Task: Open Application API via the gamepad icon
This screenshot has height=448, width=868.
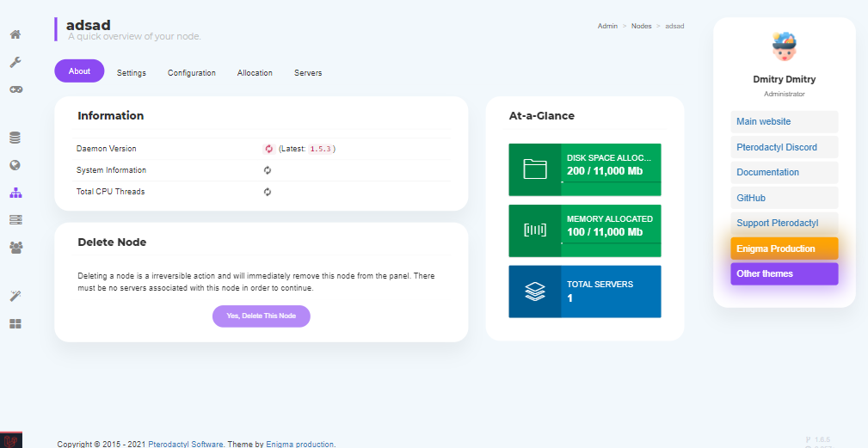Action: click(x=15, y=89)
